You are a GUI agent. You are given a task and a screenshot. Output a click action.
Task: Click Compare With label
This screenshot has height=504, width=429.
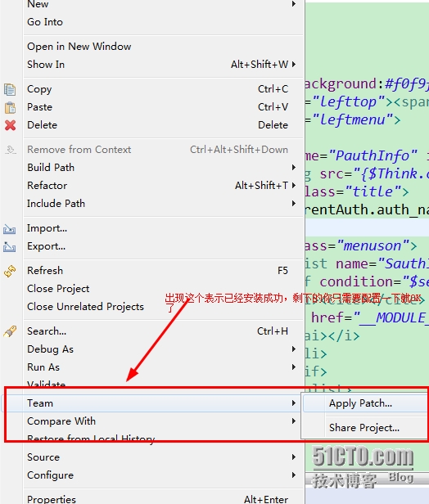pyautogui.click(x=61, y=421)
